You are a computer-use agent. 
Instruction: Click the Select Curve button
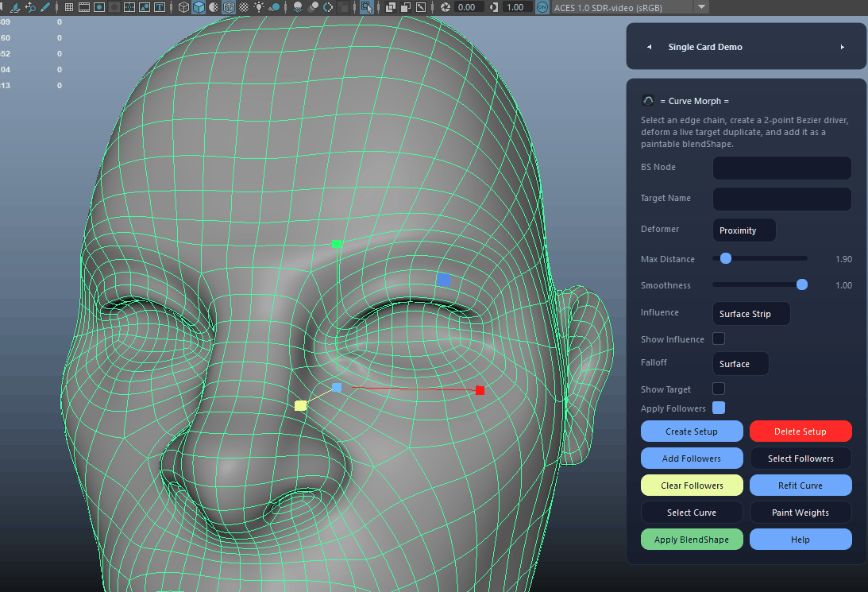(692, 513)
